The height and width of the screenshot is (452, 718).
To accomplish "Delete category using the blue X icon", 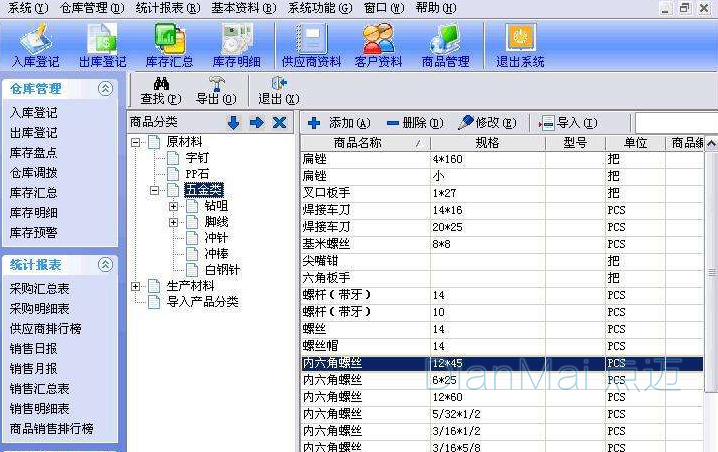I will pyautogui.click(x=280, y=122).
